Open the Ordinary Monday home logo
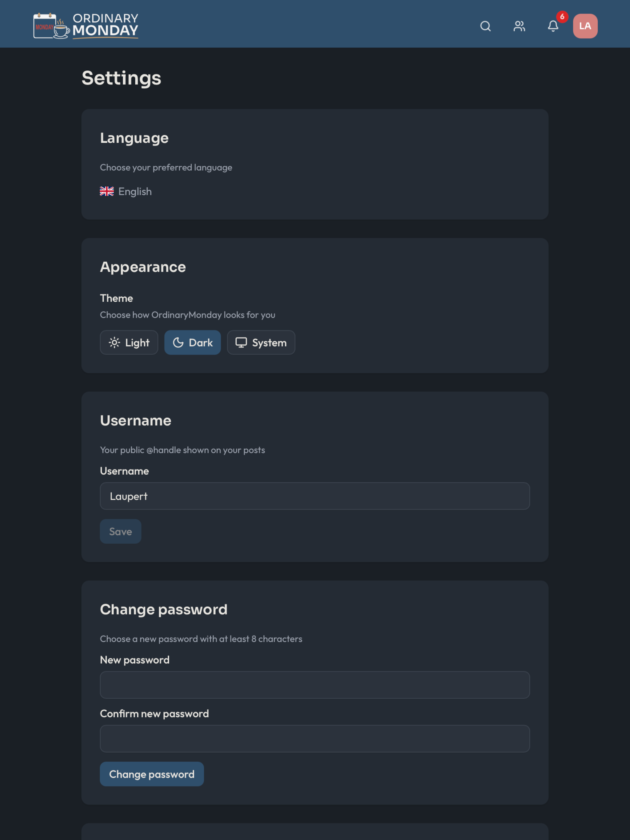The width and height of the screenshot is (630, 840). [x=86, y=26]
